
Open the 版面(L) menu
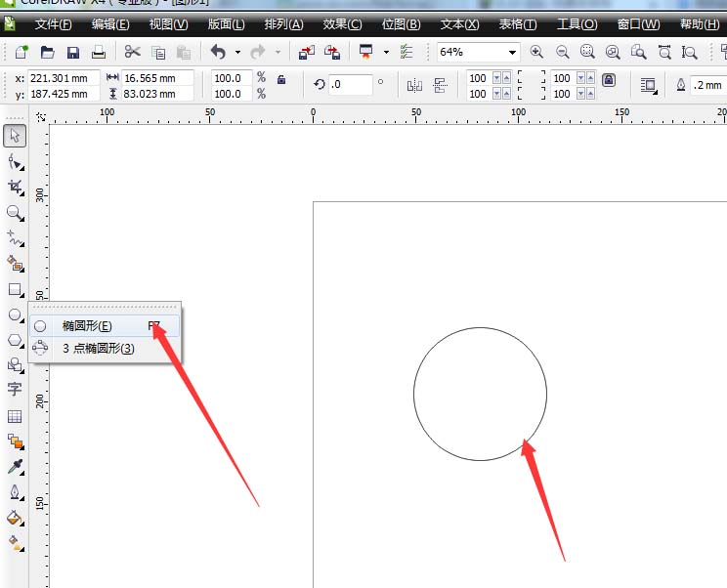[x=227, y=24]
